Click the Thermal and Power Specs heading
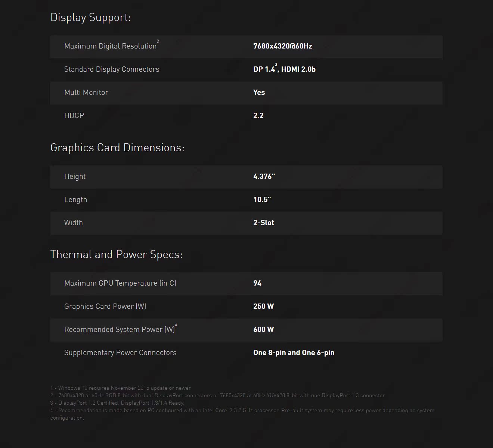The image size is (493, 448). point(116,255)
